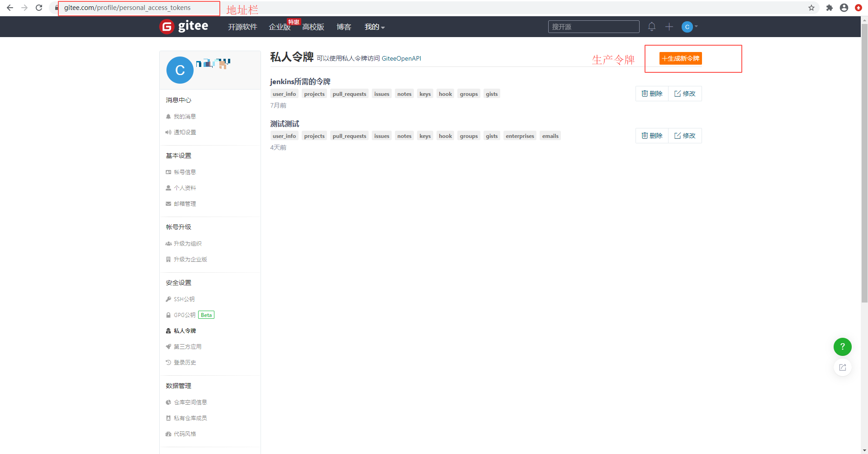Click the 测试测试 token title
The image size is (868, 454).
285,124
